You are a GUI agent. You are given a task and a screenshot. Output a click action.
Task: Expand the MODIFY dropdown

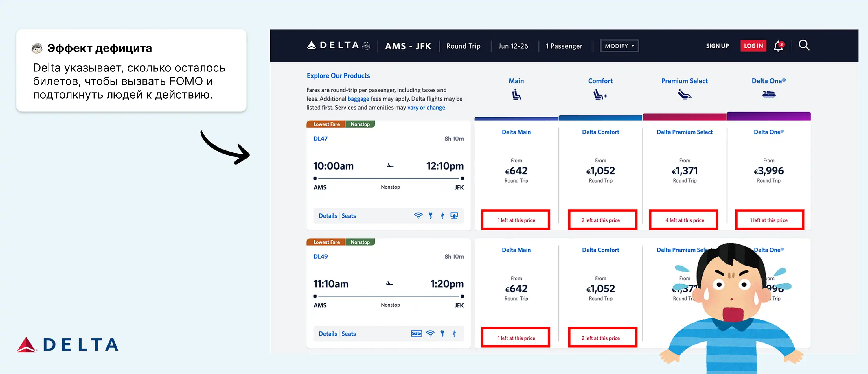(619, 46)
